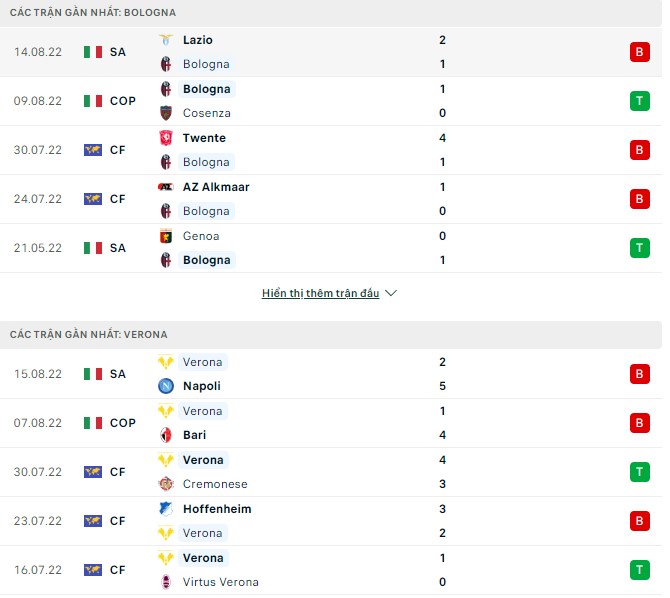Click the Cremonese team crest
This screenshot has height=598, width=670.
point(166,484)
